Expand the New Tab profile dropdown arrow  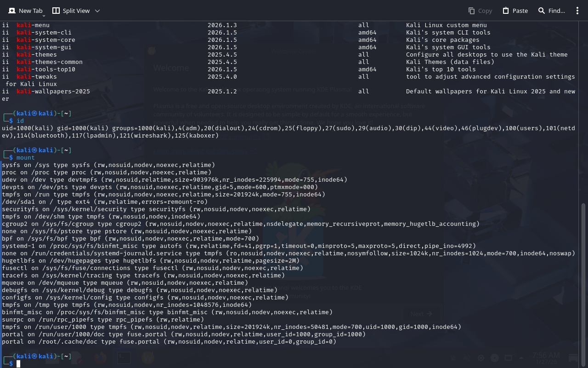[x=44, y=15]
